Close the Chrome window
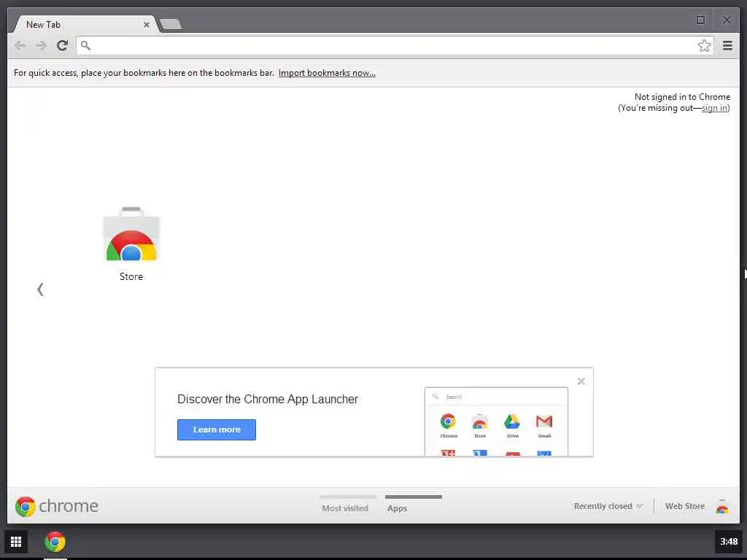The image size is (747, 560). click(x=727, y=20)
